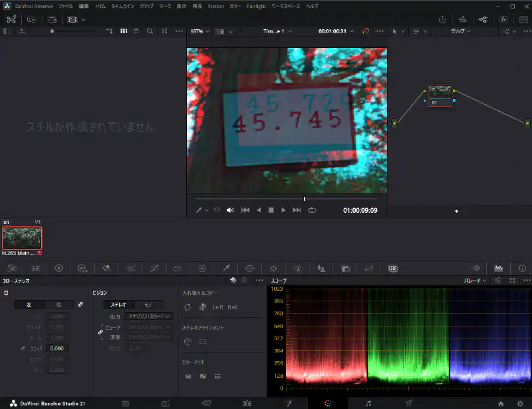
Task: Toggle loop playback button
Action: click(x=312, y=210)
